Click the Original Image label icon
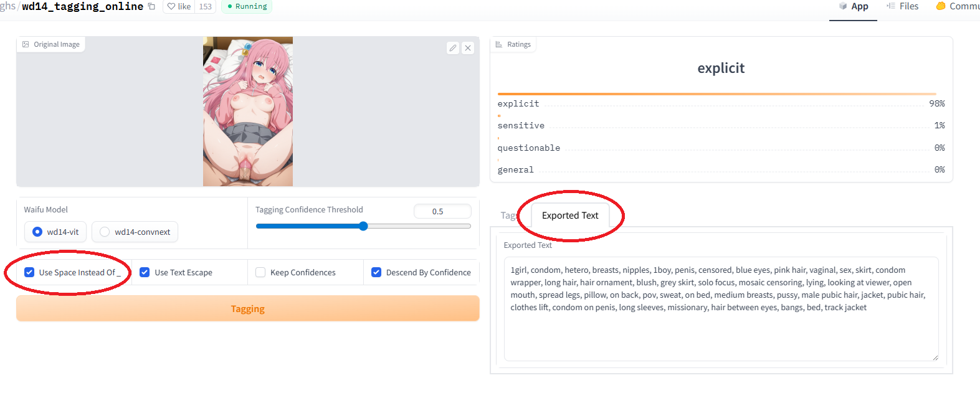Screen dimensions: 980x398 (x=26, y=44)
